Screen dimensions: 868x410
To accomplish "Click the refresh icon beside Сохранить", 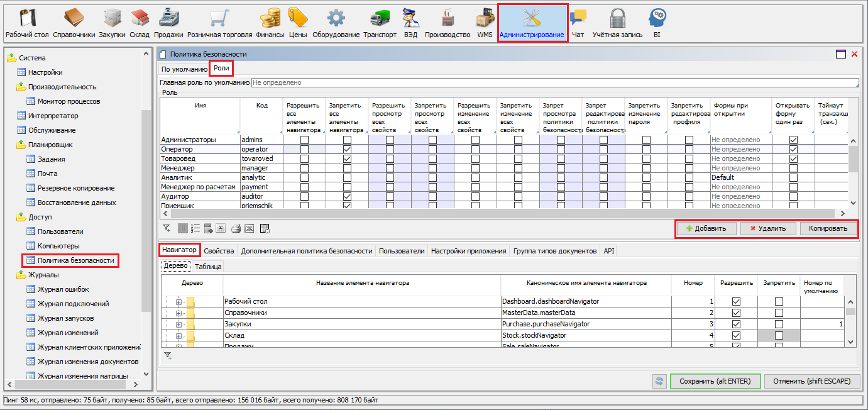I will (x=659, y=381).
